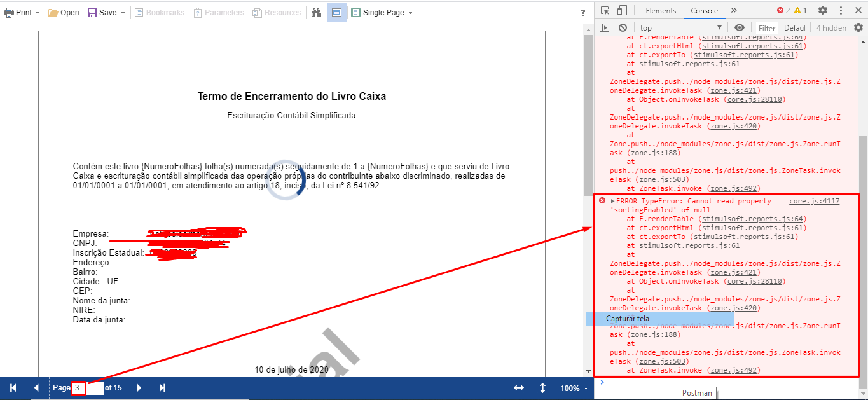Viewport: 868px width, 400px height.
Task: Click the 'Nome da junta:' label
Action: [x=101, y=300]
